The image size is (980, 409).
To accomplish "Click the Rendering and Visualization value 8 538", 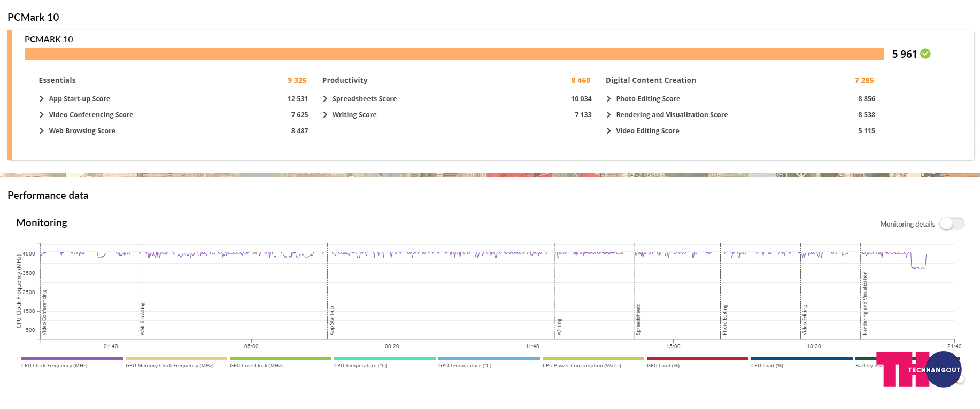I will 867,115.
